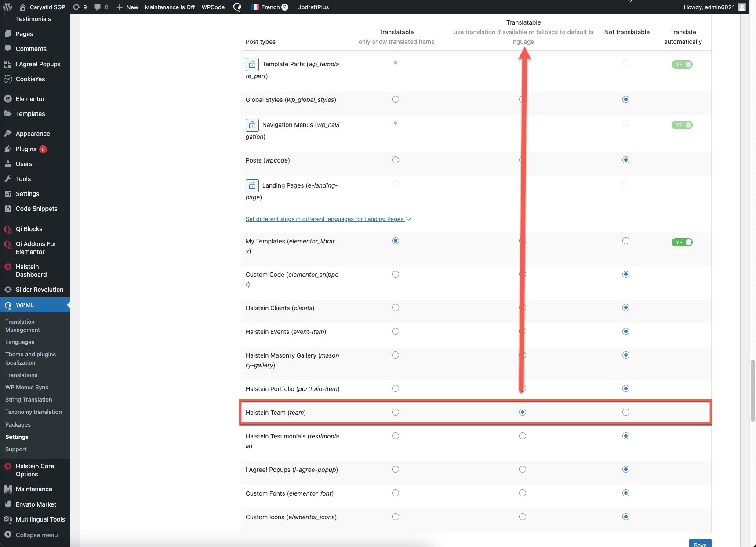Select fallback translatable for Custom Icons
Image resolution: width=756 pixels, height=547 pixels.
523,517
